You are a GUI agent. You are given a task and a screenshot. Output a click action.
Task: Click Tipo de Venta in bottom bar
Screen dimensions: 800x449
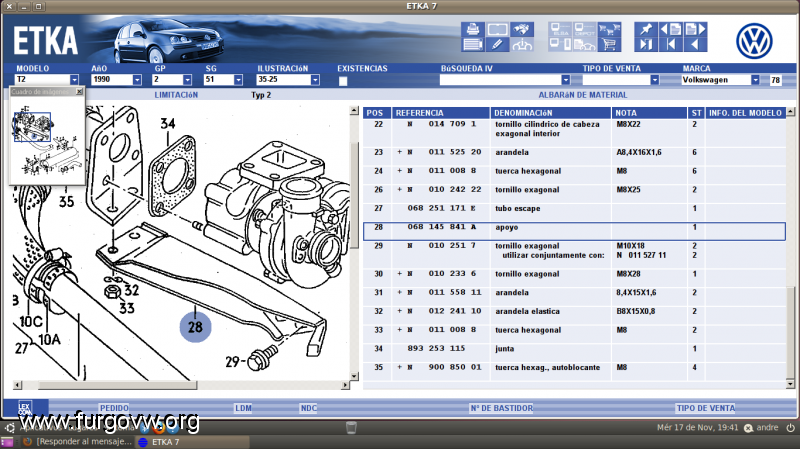[706, 408]
